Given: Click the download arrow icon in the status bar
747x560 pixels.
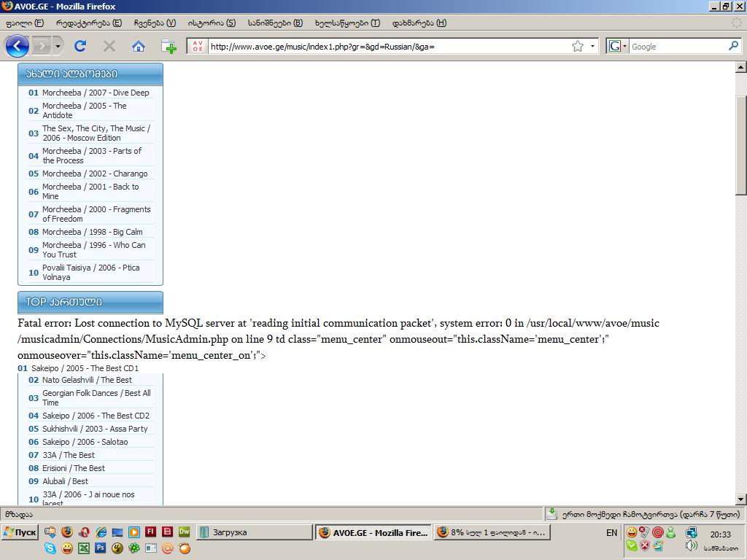Looking at the screenshot, I should coord(551,514).
